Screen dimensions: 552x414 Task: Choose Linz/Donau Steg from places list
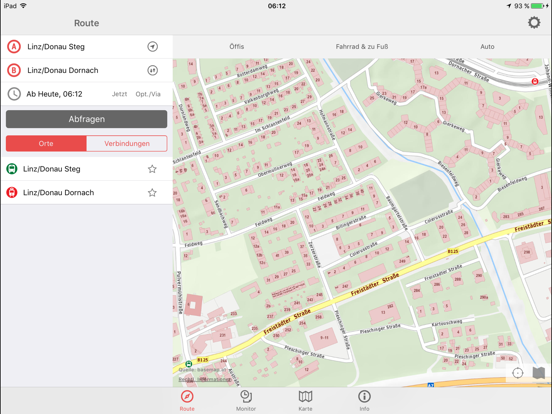click(87, 169)
